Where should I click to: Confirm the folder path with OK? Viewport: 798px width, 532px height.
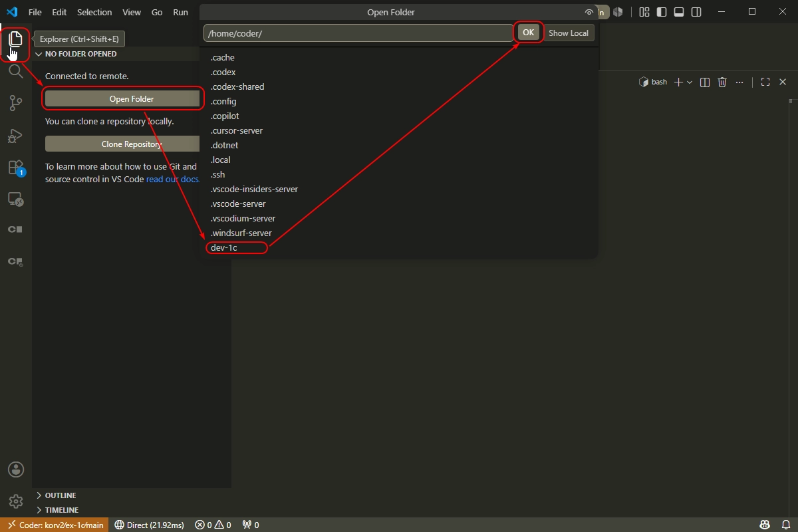[528, 33]
